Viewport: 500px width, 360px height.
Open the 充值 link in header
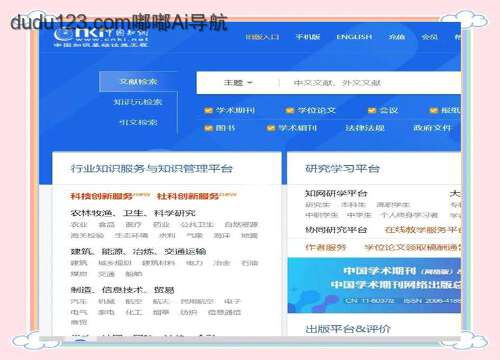coord(397,37)
